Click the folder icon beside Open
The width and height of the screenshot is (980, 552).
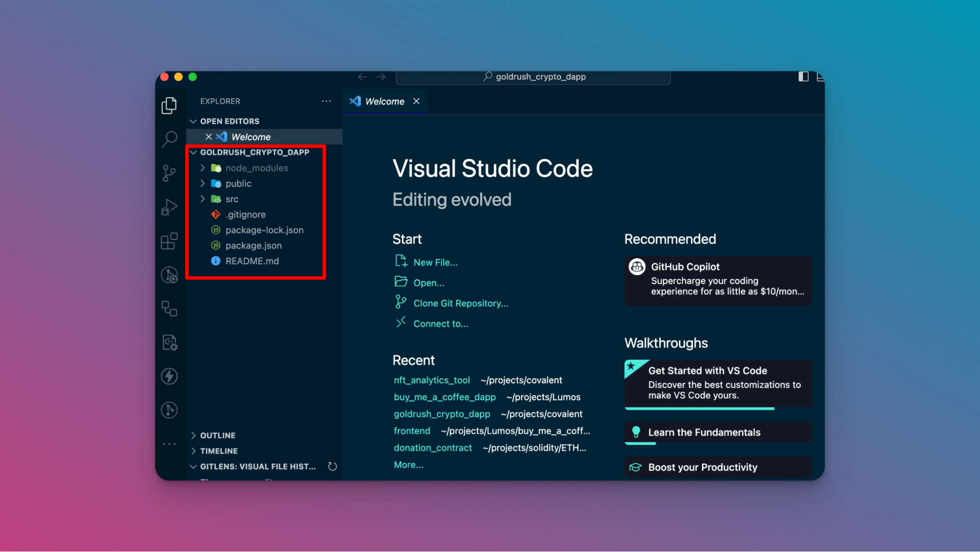pyautogui.click(x=401, y=282)
